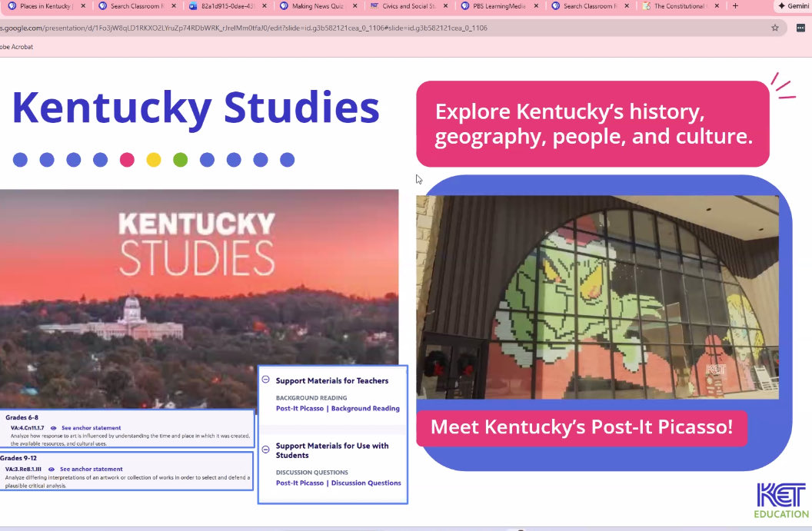Screen dimensions: 812x531
Task: Click the Support Materials for Teachers heading
Action: 332,380
